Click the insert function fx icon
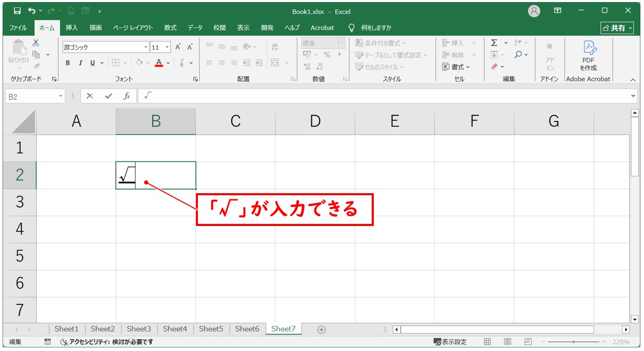This screenshot has height=351, width=644. (127, 95)
